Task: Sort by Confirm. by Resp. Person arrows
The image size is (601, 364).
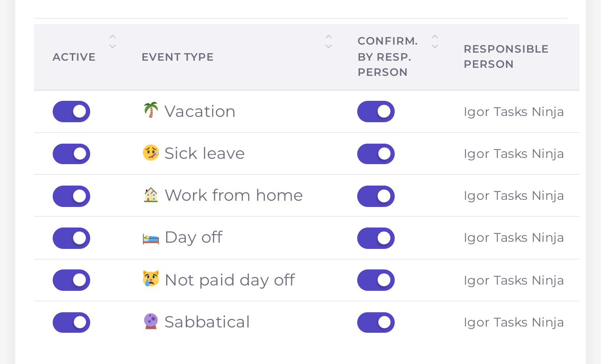Action: (x=435, y=41)
